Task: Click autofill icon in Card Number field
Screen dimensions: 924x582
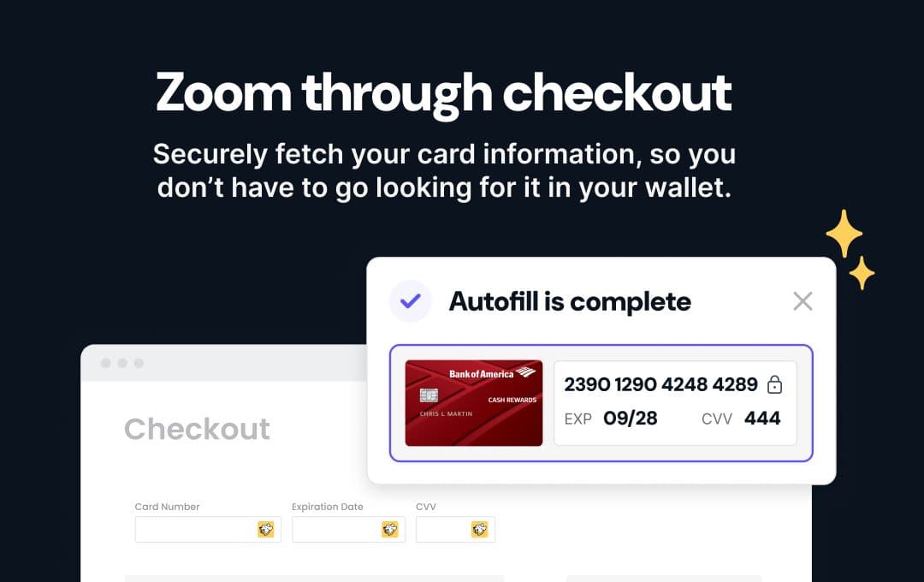Action: (266, 530)
